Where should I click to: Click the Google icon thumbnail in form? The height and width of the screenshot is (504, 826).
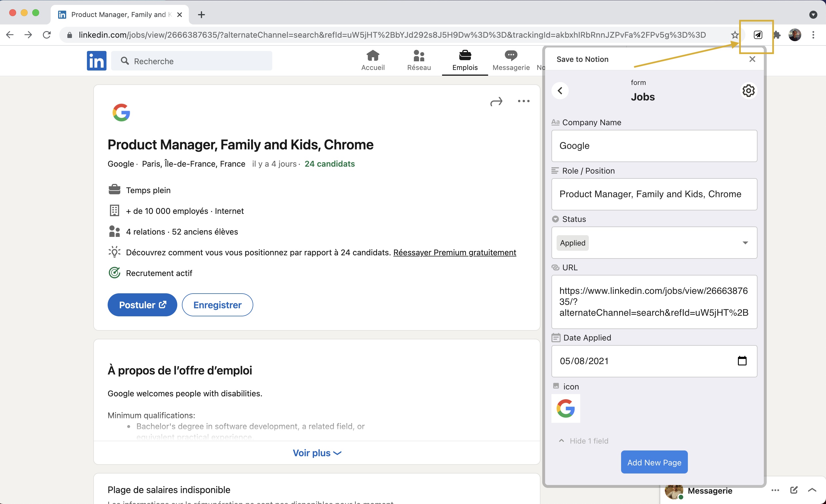point(566,408)
